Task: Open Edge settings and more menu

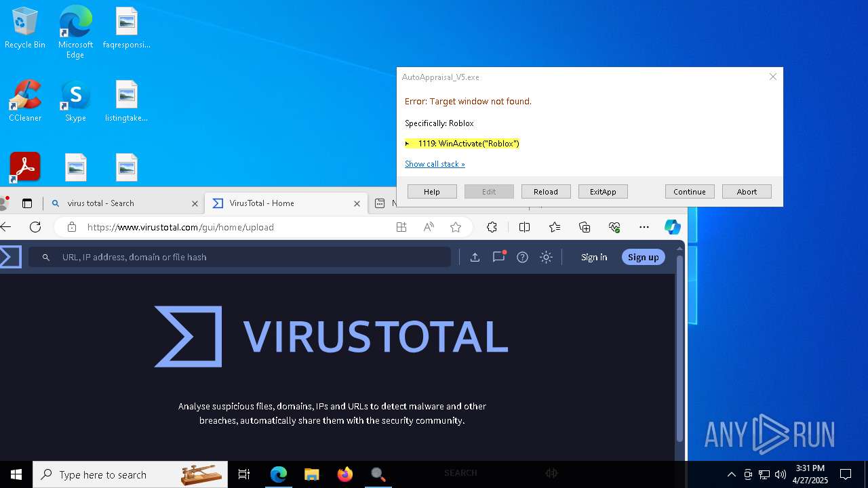Action: (x=644, y=227)
